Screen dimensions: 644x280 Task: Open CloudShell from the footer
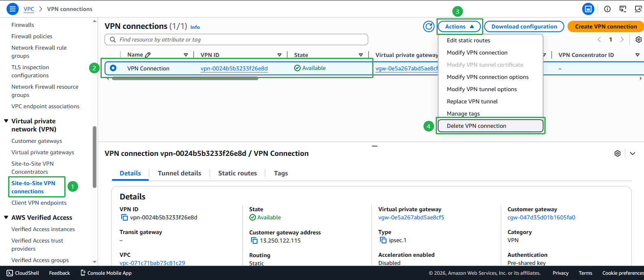(23, 273)
